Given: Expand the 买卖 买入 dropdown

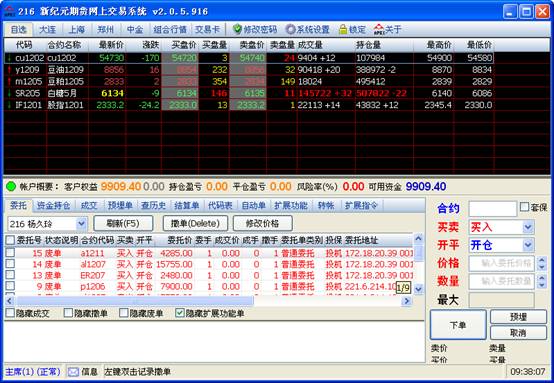Looking at the screenshot, I should 528,227.
